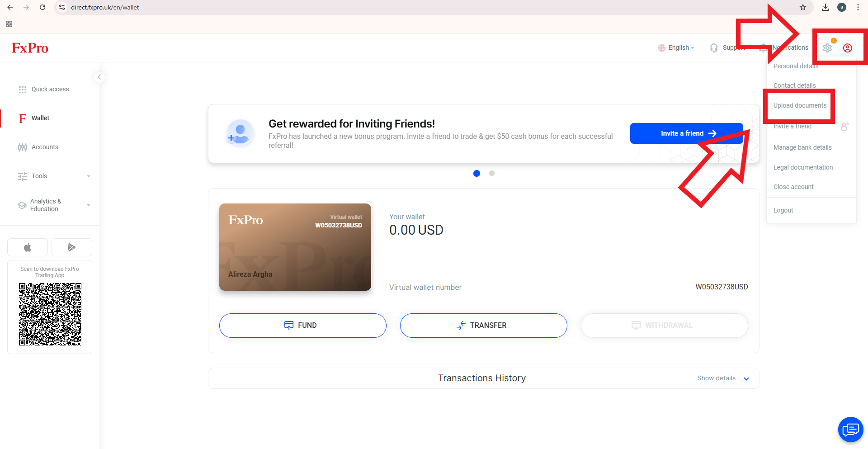Open settings gear icon in header
The width and height of the screenshot is (868, 449).
827,48
